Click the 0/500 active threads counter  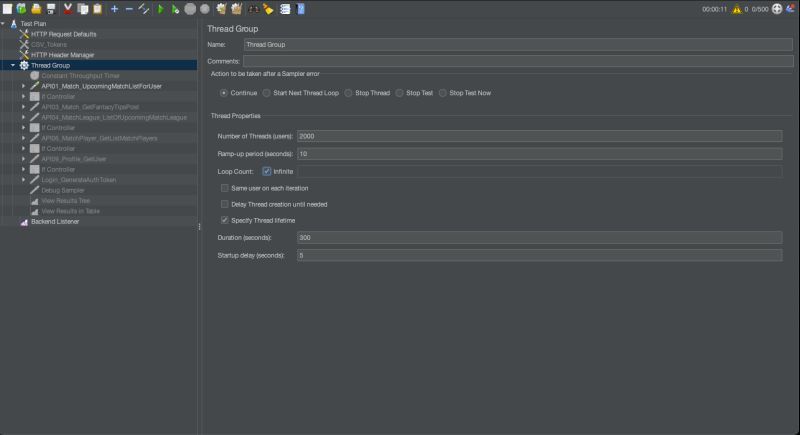point(760,9)
